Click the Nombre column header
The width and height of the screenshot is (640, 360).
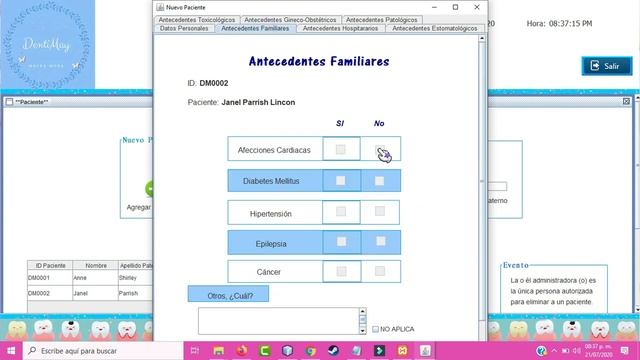(95, 265)
